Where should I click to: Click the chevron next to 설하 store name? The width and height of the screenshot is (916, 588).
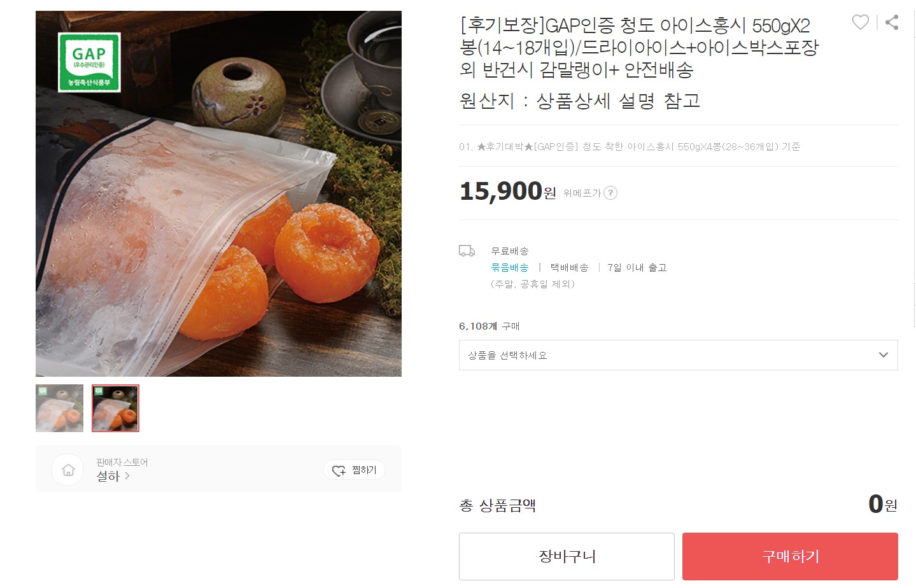tap(126, 476)
